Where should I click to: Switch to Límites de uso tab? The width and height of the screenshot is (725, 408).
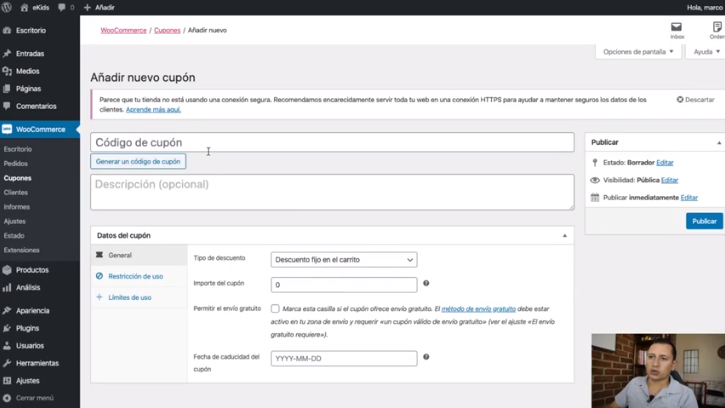tap(129, 297)
